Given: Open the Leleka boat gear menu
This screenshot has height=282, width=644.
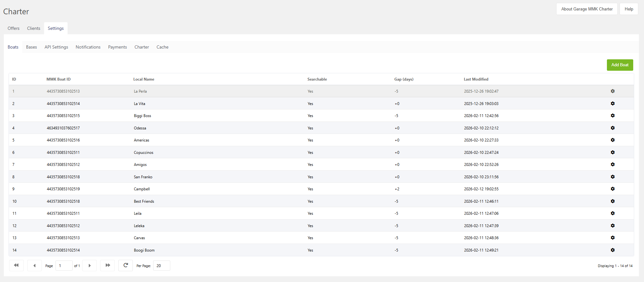Looking at the screenshot, I should point(613,226).
